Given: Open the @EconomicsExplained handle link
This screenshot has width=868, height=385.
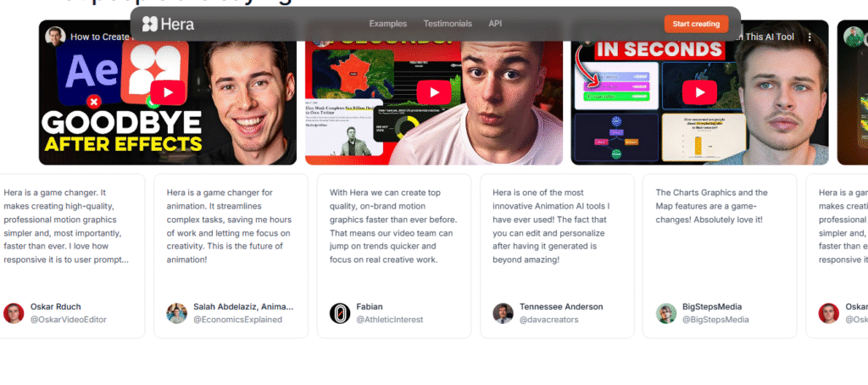Looking at the screenshot, I should coord(236,320).
